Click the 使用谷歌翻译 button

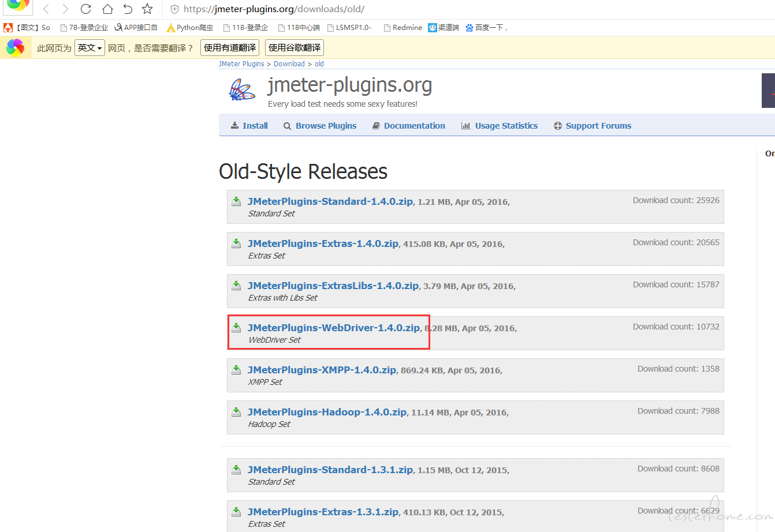[x=295, y=48]
